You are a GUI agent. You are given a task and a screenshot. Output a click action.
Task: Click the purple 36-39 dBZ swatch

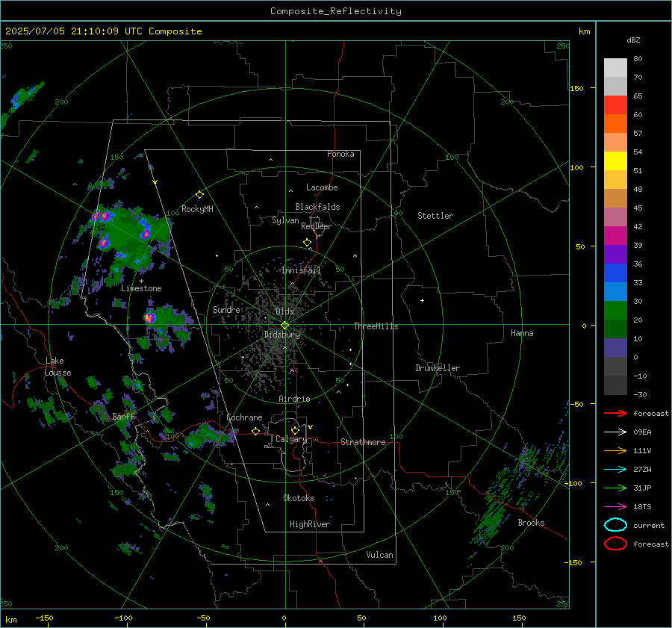[615, 255]
